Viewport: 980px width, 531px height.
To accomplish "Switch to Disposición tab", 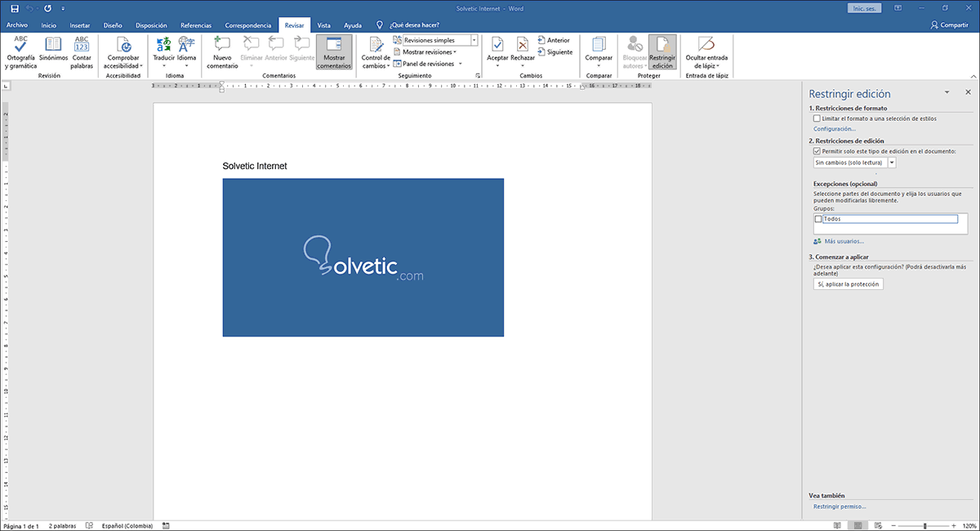I will 151,25.
